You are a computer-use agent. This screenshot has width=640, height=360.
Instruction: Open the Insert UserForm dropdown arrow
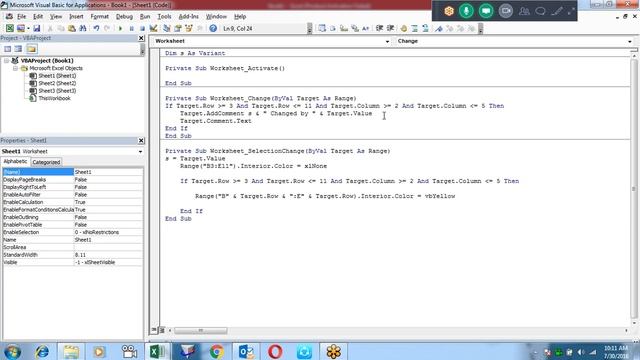[x=28, y=28]
